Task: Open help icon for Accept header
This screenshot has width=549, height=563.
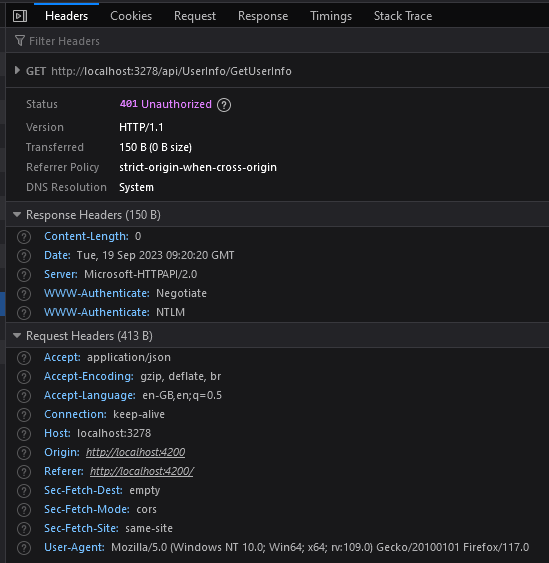Action: tap(24, 358)
